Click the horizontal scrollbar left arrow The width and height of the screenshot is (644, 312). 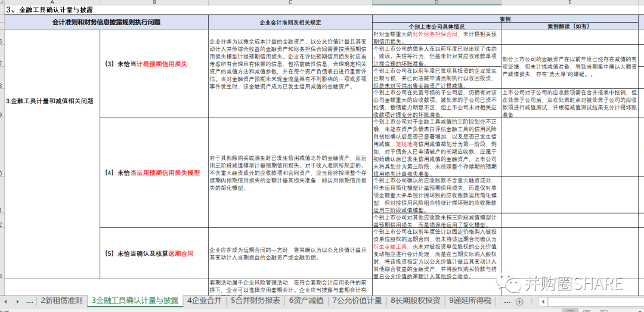coord(543,302)
